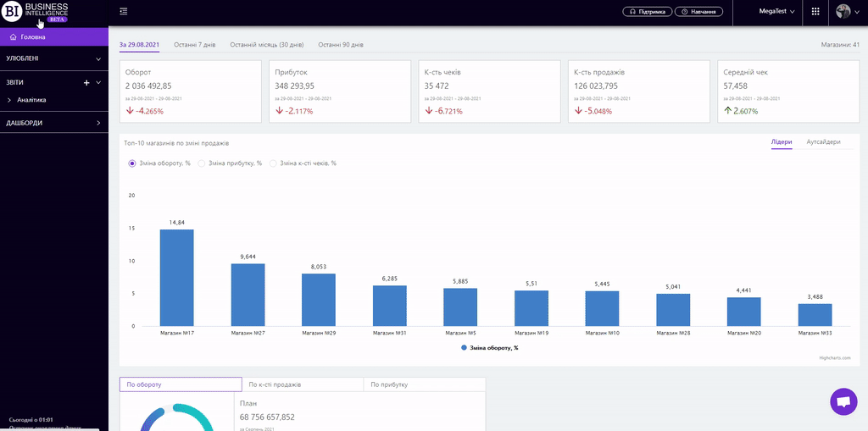The image size is (868, 431).
Task: Click the Підтримка button
Action: [x=648, y=12]
